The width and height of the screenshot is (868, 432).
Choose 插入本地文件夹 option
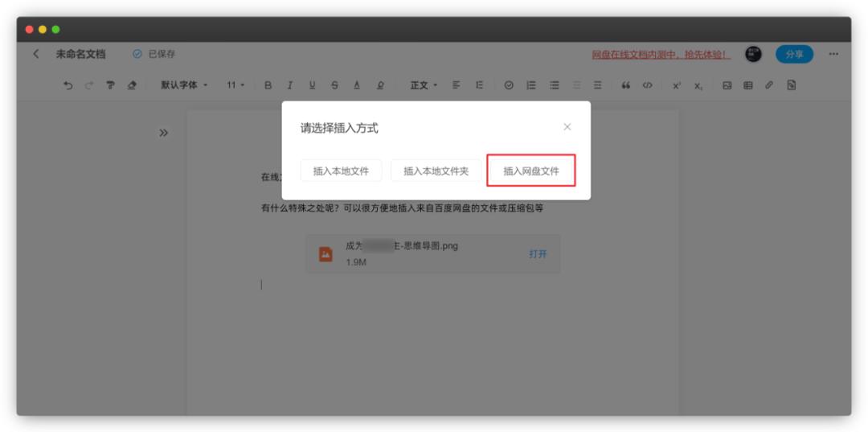click(436, 171)
